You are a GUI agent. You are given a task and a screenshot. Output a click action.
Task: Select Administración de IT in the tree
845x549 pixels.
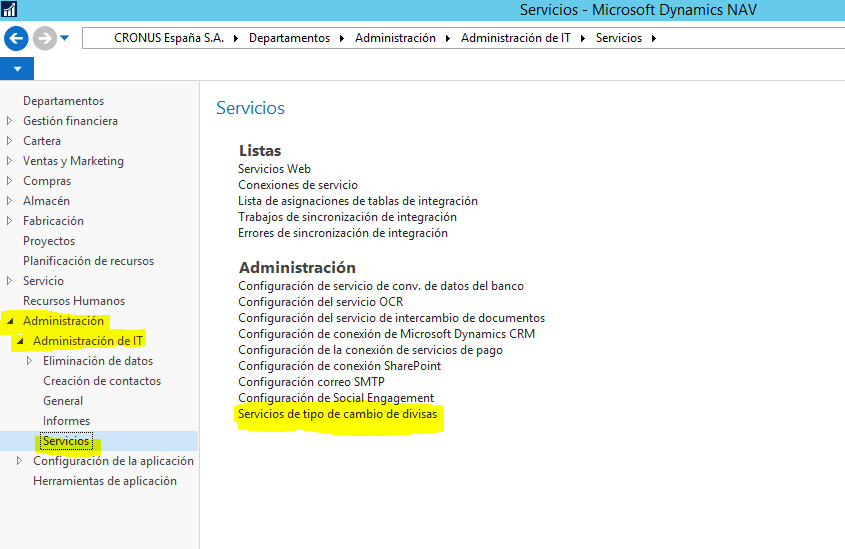tap(88, 340)
